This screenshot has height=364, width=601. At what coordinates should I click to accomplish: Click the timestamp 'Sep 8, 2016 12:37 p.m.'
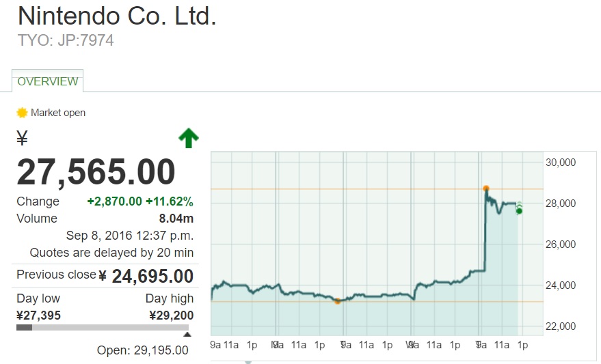[129, 236]
